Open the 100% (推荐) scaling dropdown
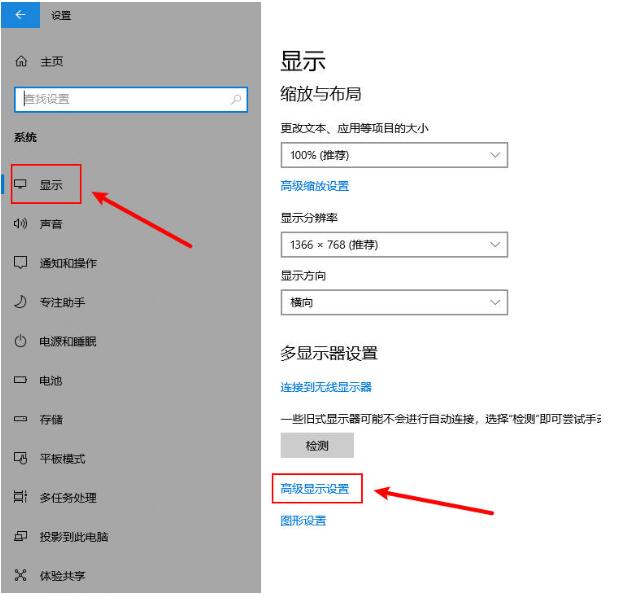Viewport: 619px width, 596px height. tap(394, 155)
